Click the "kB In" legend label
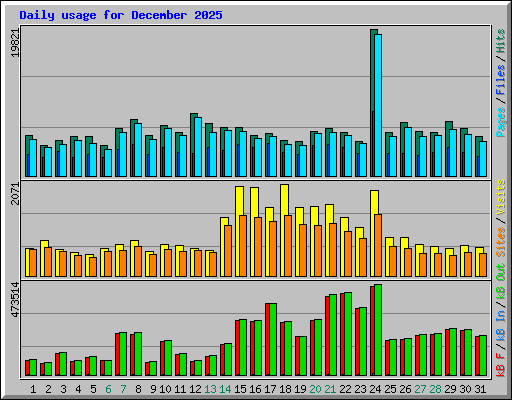This screenshot has width=512, height=400. [x=500, y=325]
